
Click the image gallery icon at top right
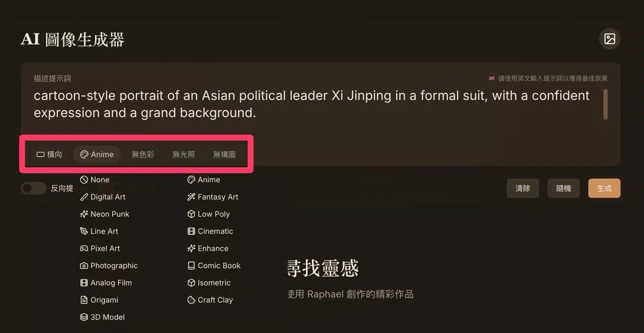pyautogui.click(x=610, y=39)
